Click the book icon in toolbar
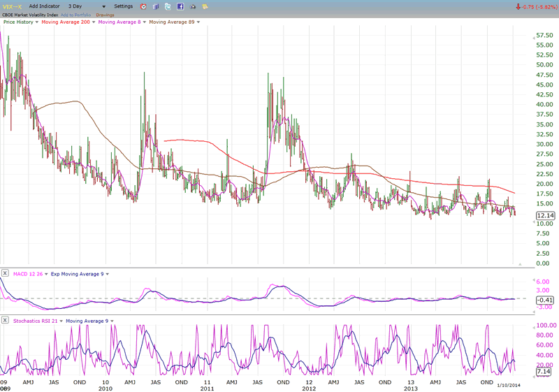This screenshot has width=559, height=392. tap(155, 6)
